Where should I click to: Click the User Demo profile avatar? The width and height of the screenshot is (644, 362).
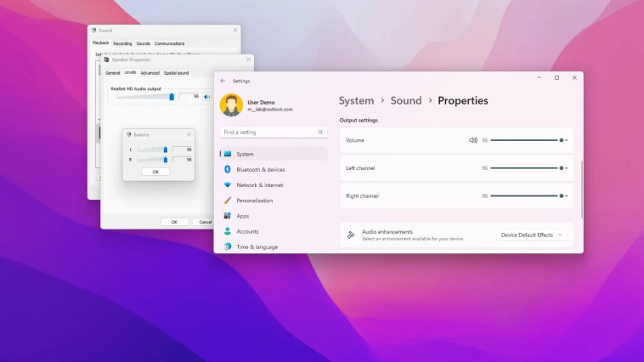tap(231, 105)
